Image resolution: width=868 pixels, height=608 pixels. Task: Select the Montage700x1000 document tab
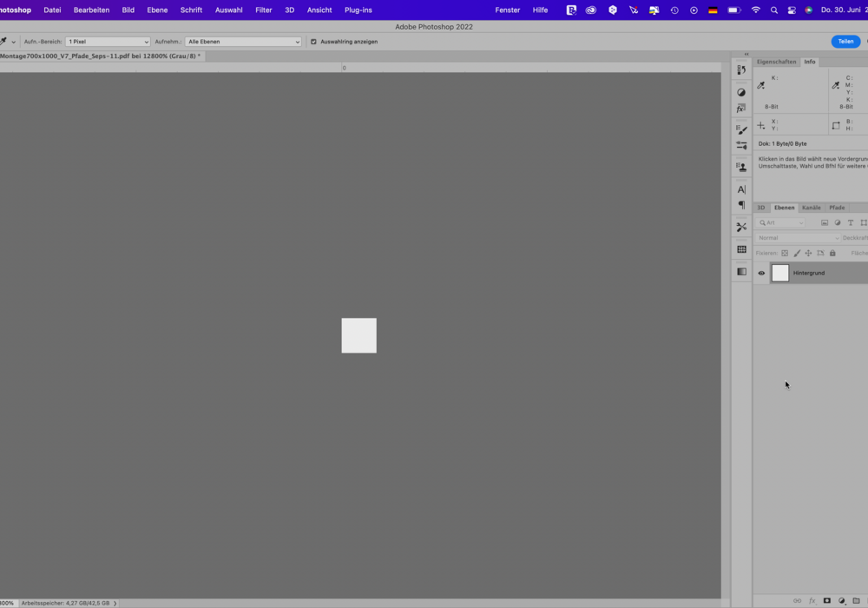(100, 56)
